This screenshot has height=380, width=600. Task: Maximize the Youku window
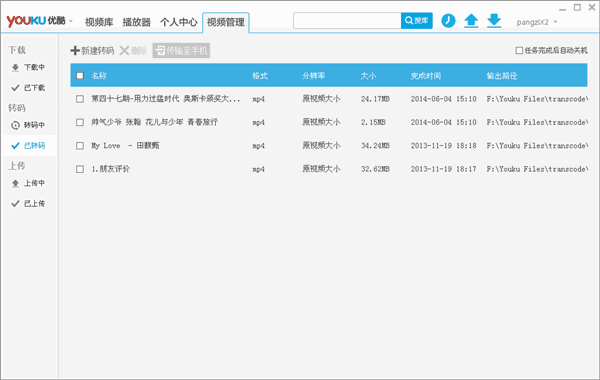point(577,7)
